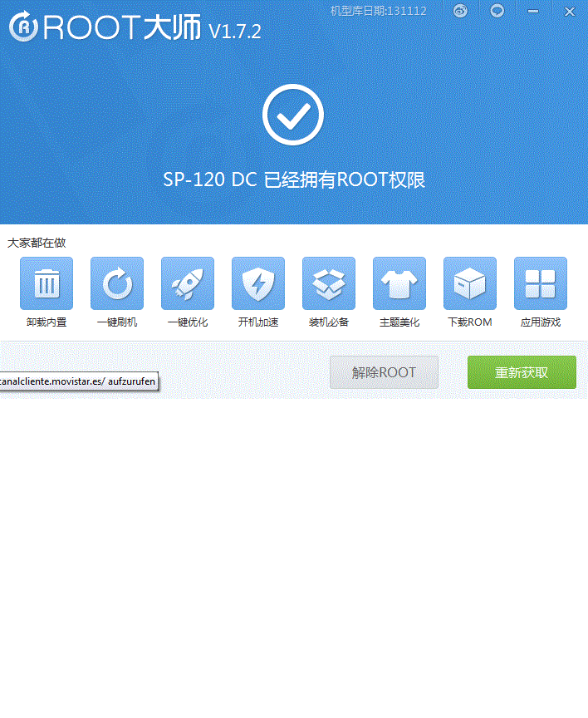Open the 卸载内置 uninstall built-in apps icon
This screenshot has width=588, height=718.
47,283
